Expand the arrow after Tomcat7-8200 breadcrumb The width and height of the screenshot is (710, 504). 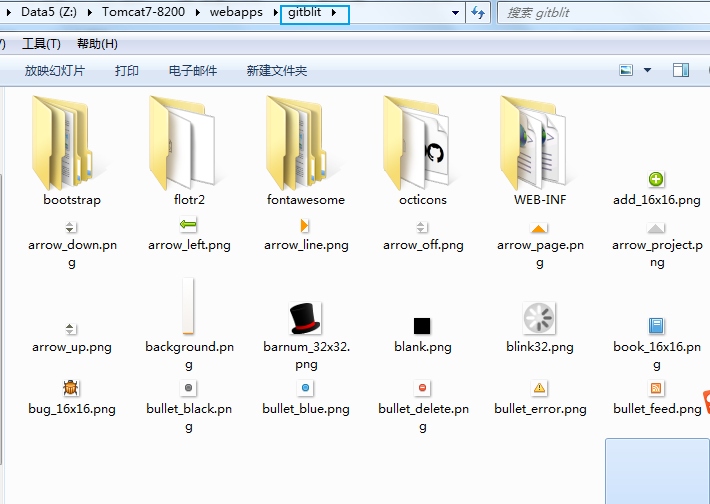198,12
